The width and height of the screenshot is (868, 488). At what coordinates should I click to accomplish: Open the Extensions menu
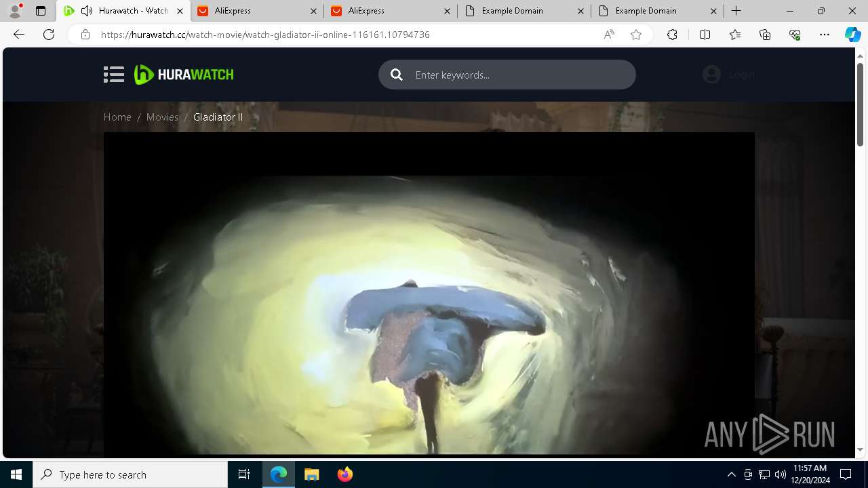click(672, 35)
